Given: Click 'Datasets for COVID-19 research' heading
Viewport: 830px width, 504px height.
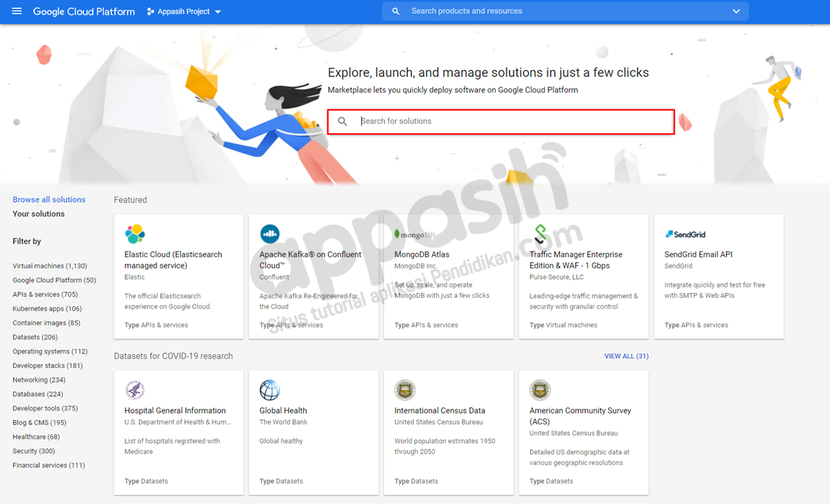Looking at the screenshot, I should pyautogui.click(x=173, y=356).
